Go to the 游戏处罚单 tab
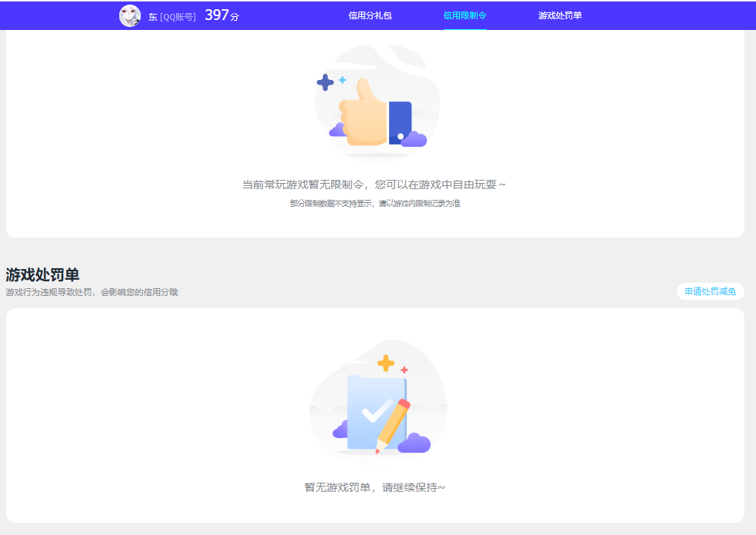The image size is (756, 535). pos(560,16)
